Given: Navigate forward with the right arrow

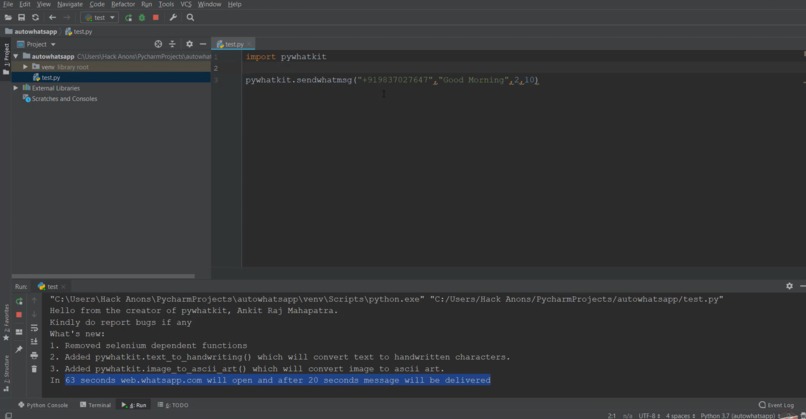Looking at the screenshot, I should click(67, 17).
